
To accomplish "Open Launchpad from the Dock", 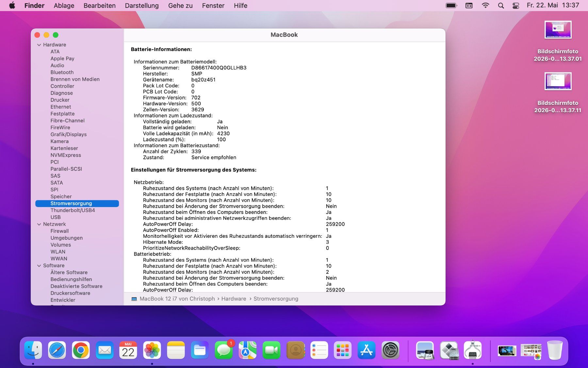I will point(343,350).
